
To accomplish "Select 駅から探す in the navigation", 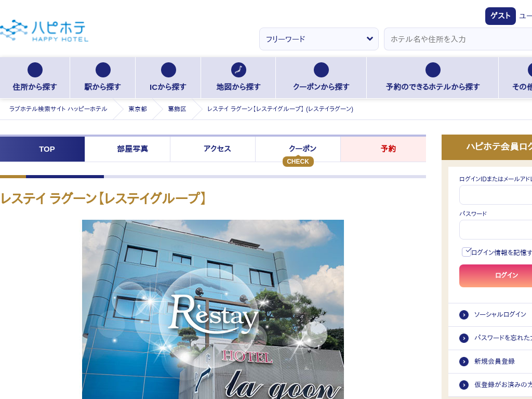I will point(102,78).
